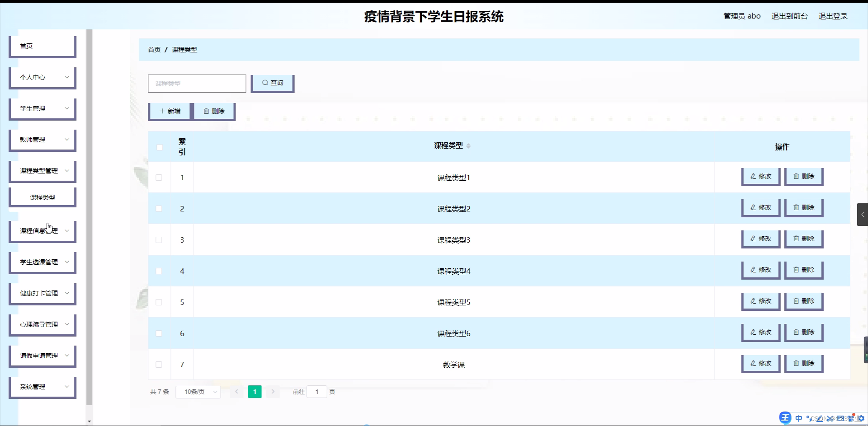Screen dimensions: 868x426
Task: Open the 10条/页 page size dropdown
Action: pyautogui.click(x=198, y=392)
